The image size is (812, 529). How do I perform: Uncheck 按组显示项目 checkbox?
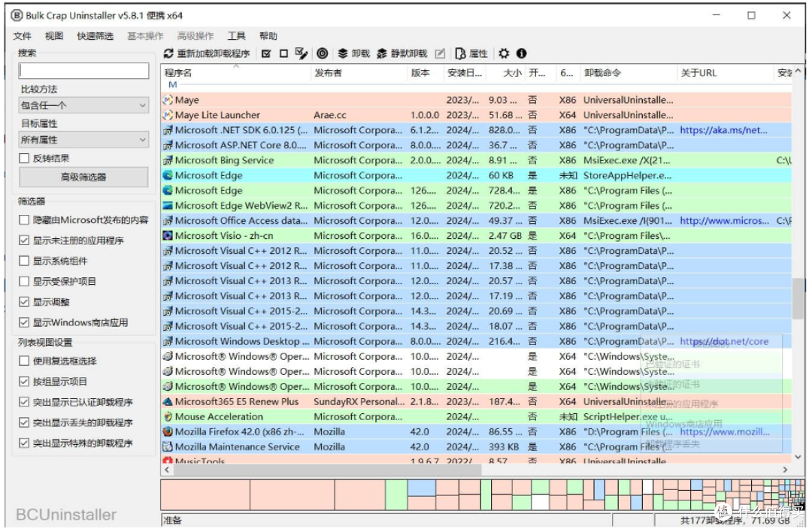24,382
